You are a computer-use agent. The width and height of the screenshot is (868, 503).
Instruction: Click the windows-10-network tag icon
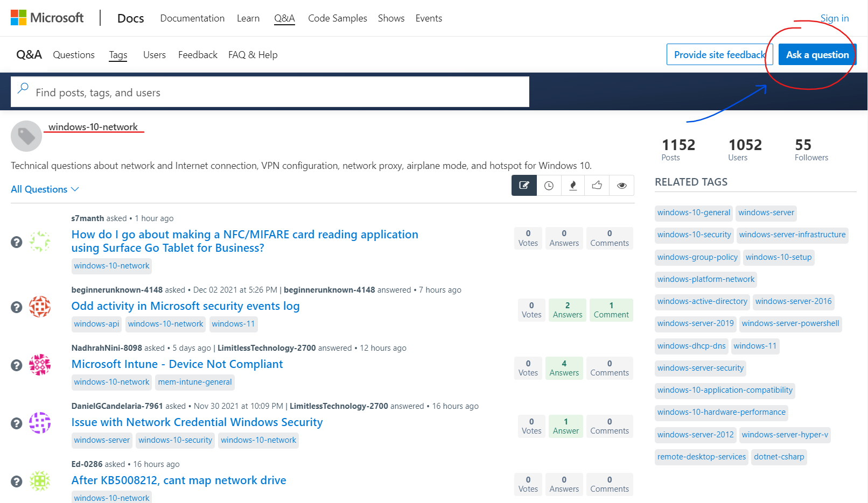point(26,136)
